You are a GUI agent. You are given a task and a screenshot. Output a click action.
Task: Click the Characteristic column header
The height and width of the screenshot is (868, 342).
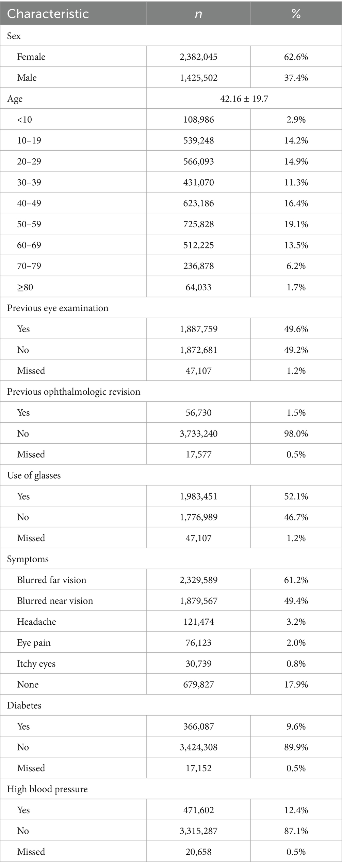point(48,14)
